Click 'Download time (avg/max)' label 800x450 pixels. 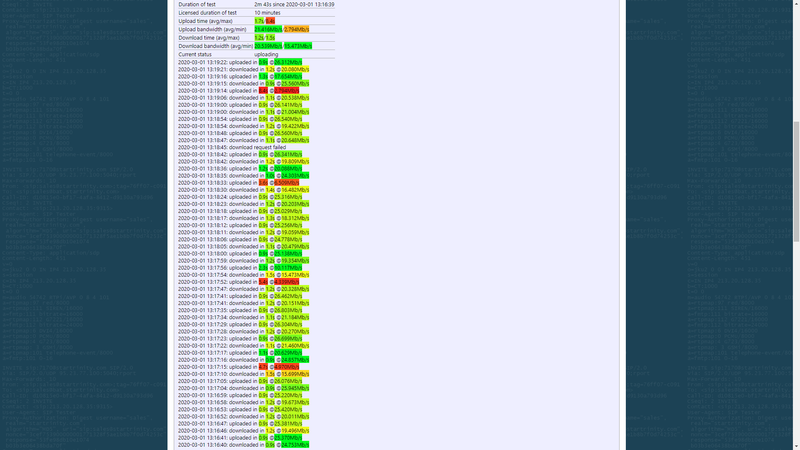[x=209, y=37]
